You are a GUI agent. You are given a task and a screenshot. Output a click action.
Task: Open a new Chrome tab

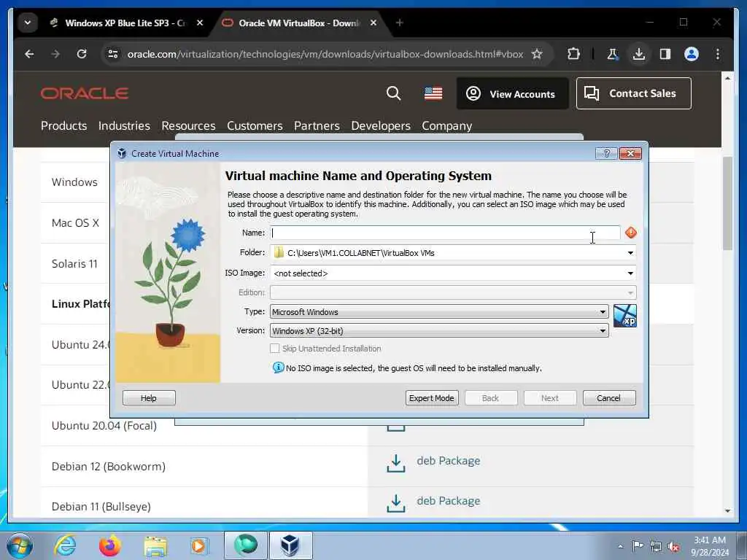click(x=399, y=23)
